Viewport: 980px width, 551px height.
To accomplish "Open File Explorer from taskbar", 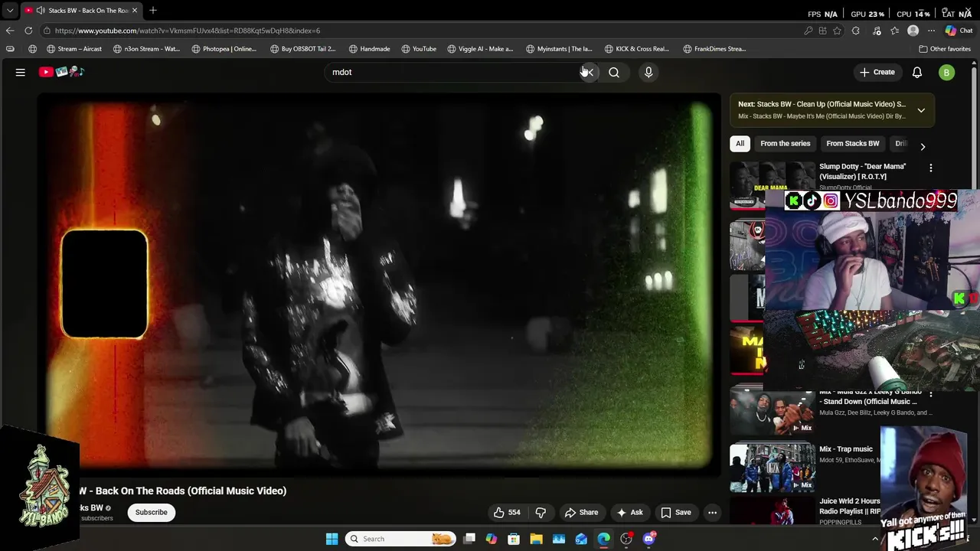I will click(536, 539).
